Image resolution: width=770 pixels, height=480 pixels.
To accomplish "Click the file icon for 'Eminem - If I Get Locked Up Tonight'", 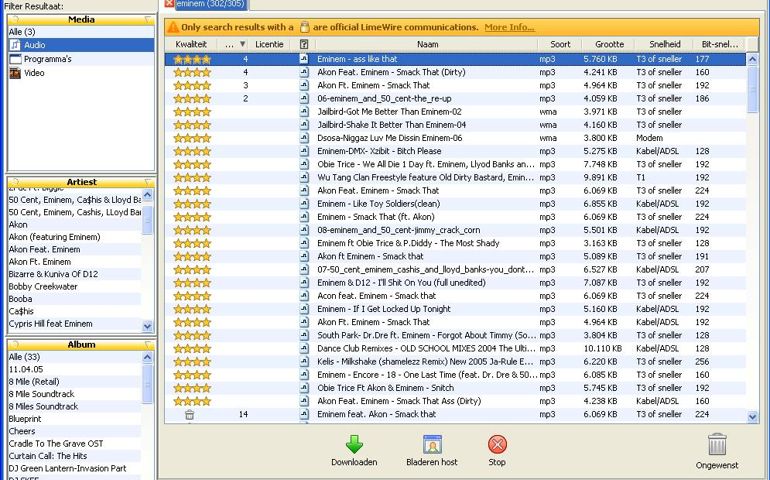I will (304, 309).
